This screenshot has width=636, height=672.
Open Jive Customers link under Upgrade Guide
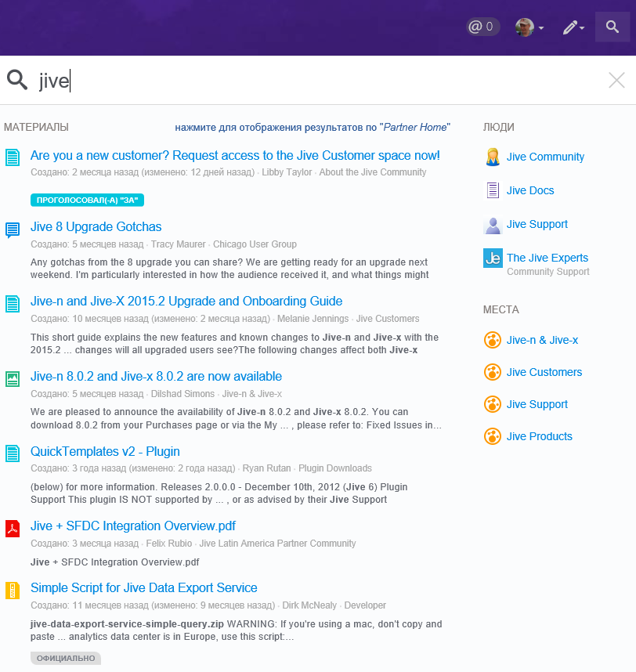(x=388, y=319)
